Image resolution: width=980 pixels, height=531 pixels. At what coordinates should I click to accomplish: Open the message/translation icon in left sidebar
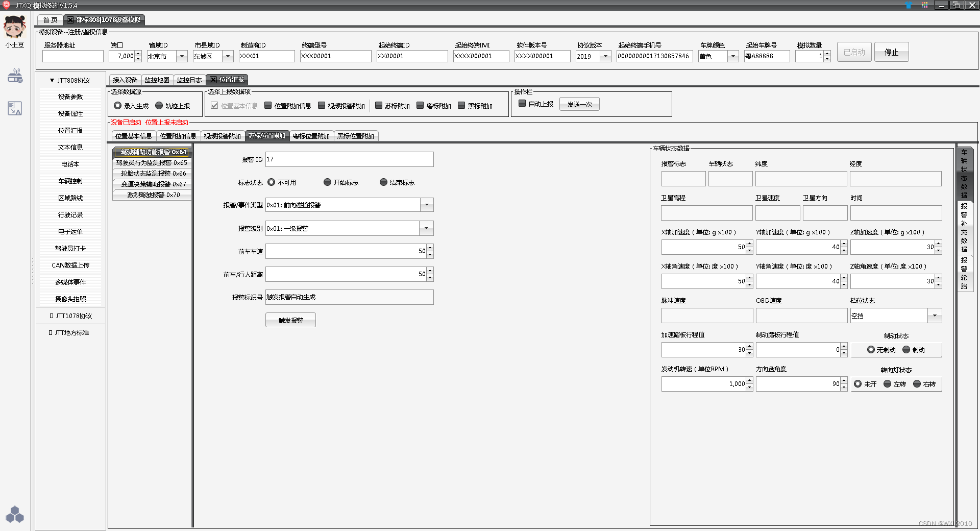click(15, 108)
